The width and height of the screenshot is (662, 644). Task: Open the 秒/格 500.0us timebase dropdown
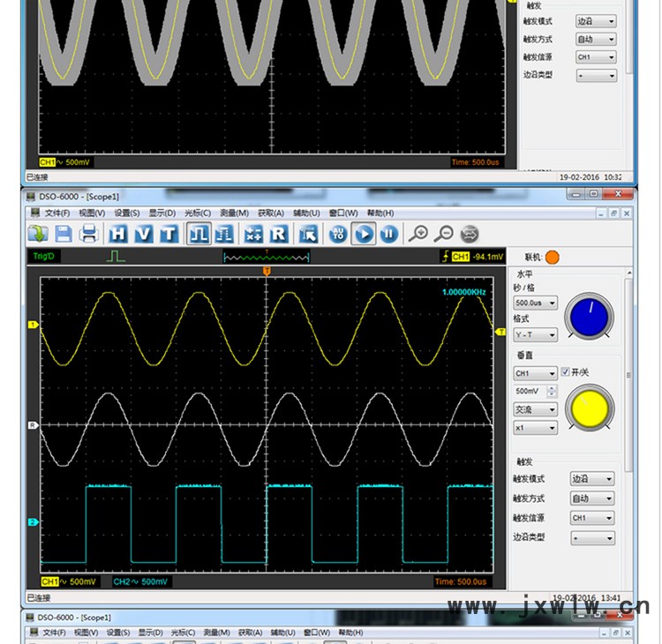tap(536, 303)
